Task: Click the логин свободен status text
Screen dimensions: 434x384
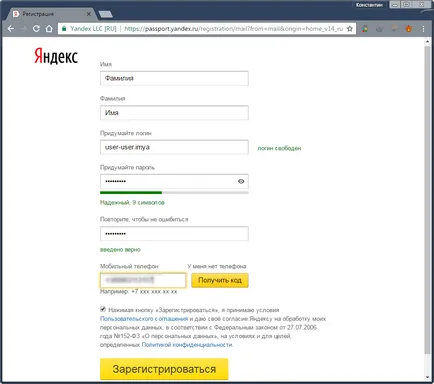Action: [279, 148]
